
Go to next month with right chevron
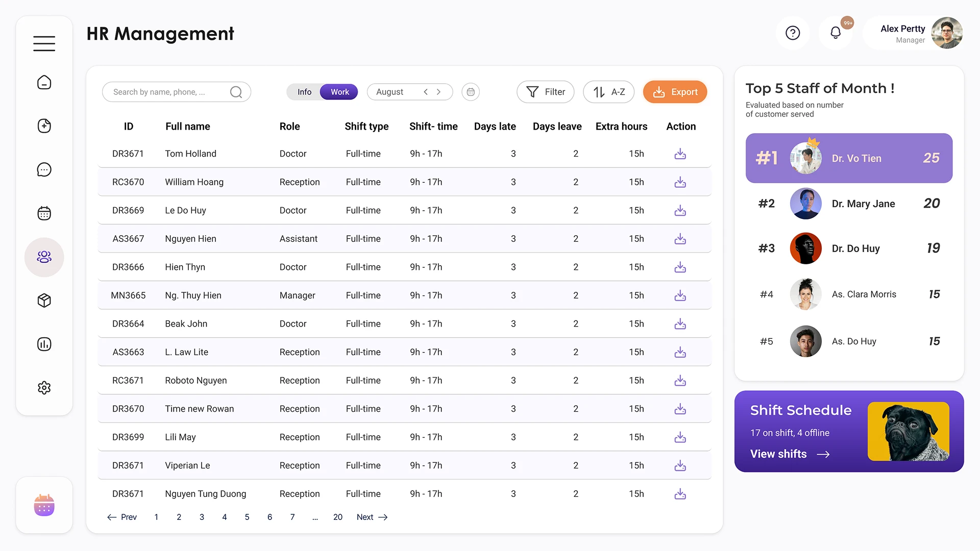438,92
